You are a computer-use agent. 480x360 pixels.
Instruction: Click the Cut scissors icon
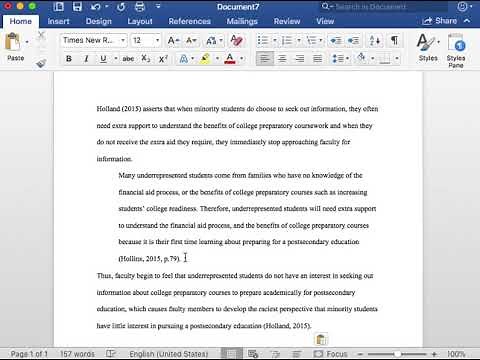[41, 35]
